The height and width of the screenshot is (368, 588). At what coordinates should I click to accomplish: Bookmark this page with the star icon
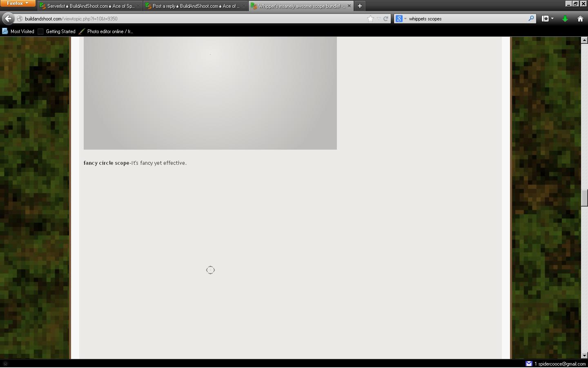(370, 18)
